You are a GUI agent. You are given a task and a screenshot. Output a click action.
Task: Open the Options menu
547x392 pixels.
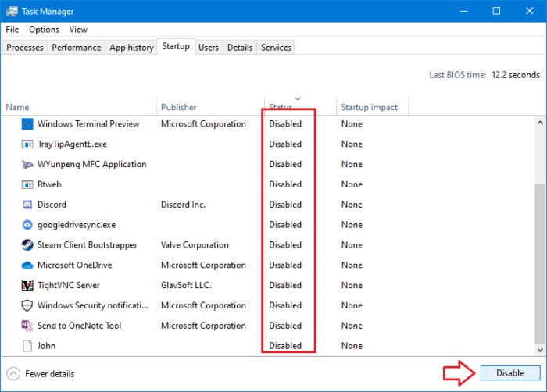click(x=44, y=30)
